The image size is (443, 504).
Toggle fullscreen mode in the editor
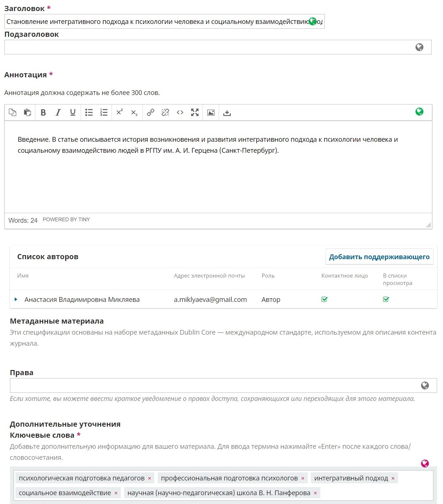pos(195,113)
